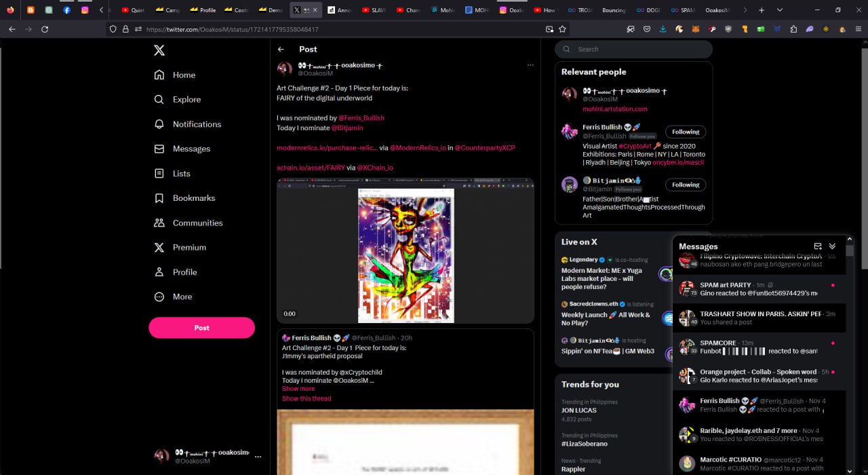Open account switcher dots beside ooakosimo at the sidebar bottom
This screenshot has height=475, width=868.
click(258, 457)
